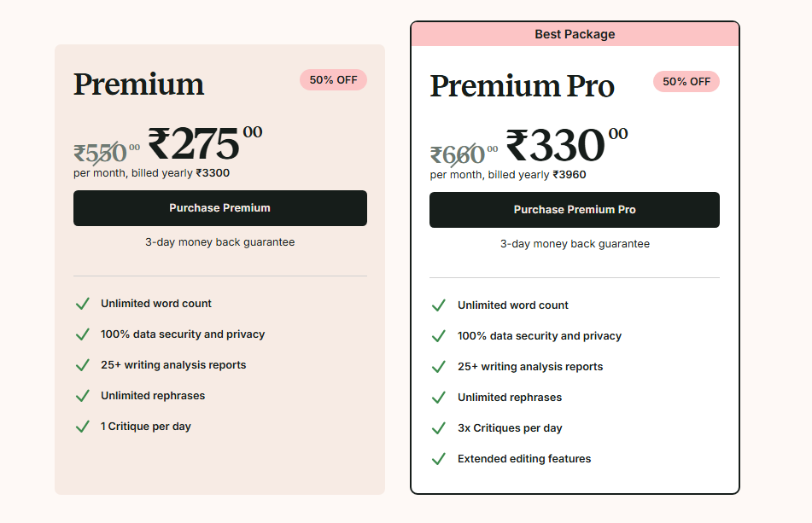Screen dimensions: 812x523
Task: Select the Best Package banner
Action: point(575,34)
